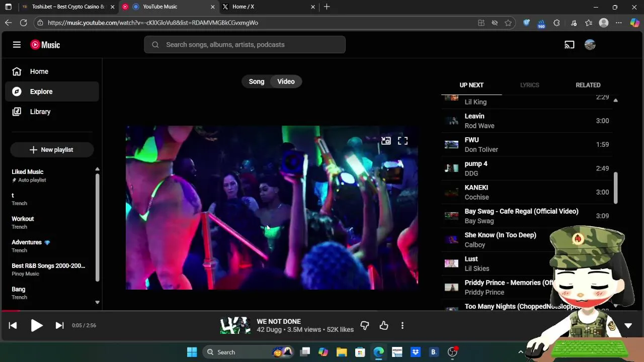644x362 pixels.
Task: Skip to next track
Action: (59, 325)
